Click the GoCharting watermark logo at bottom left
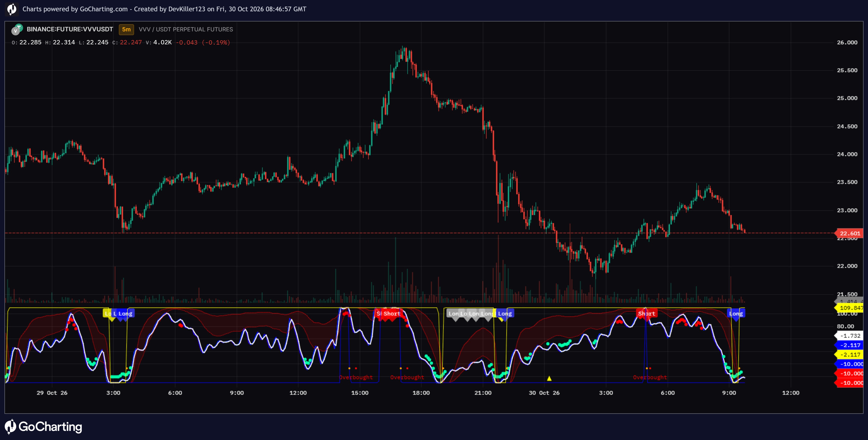 point(43,427)
